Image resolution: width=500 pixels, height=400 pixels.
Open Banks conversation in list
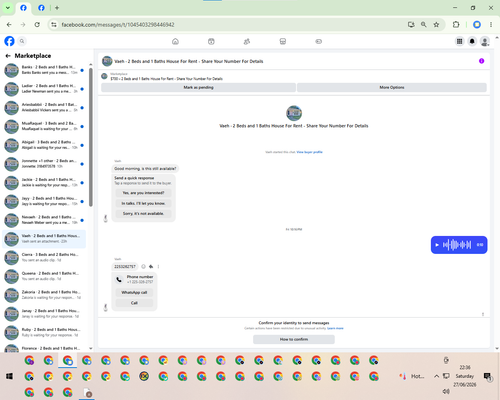click(44, 70)
